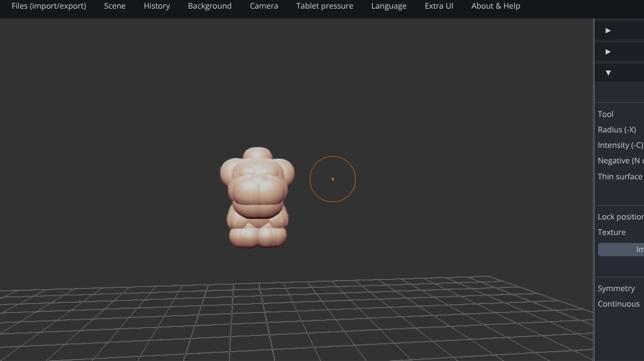Click the Texture label
This screenshot has width=644, height=361.
tap(612, 232)
